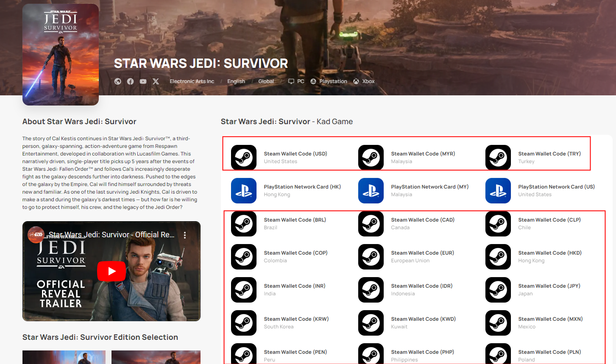Click PlayStation Network Card (HK) title
The height and width of the screenshot is (364, 616).
point(302,187)
